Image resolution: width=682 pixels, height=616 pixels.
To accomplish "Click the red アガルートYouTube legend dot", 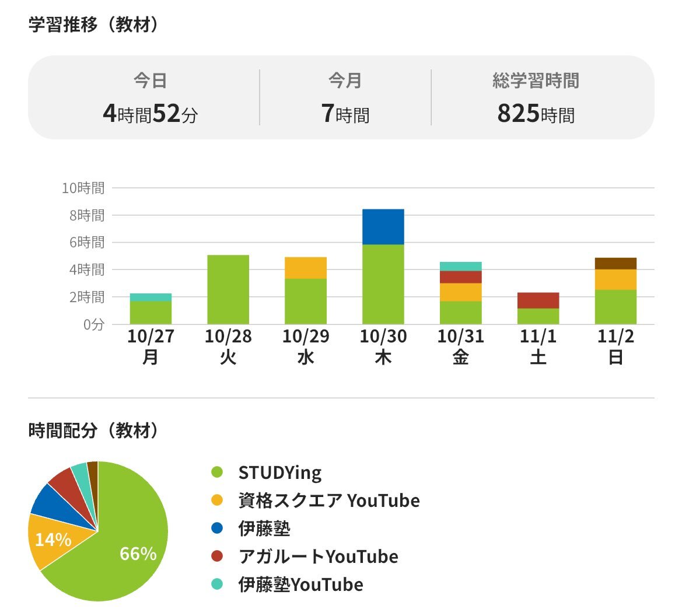I will (217, 556).
